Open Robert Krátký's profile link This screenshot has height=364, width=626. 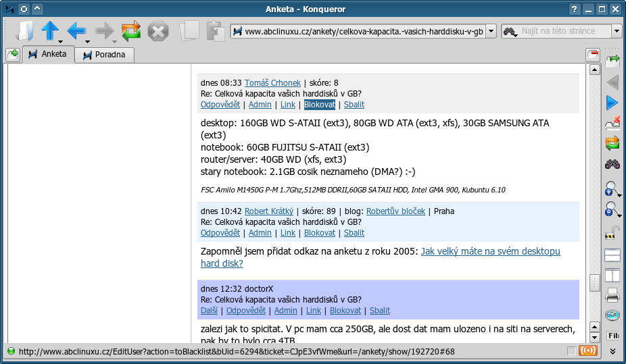(269, 211)
